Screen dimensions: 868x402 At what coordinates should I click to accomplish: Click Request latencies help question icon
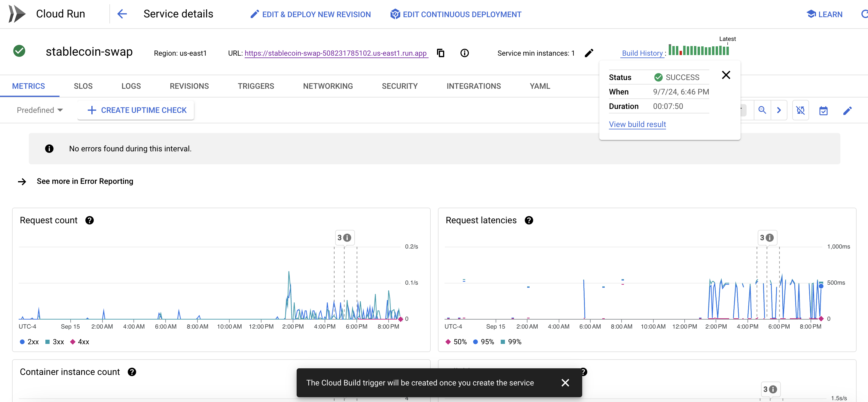click(x=529, y=220)
